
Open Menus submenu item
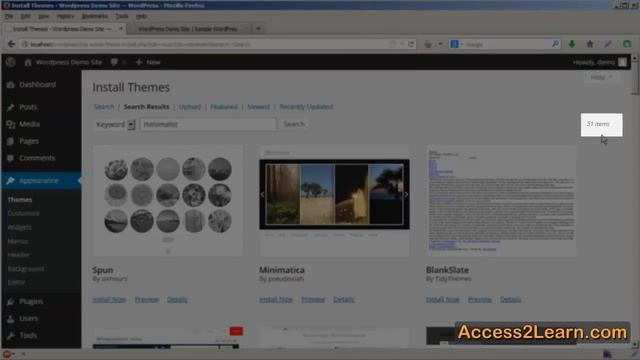(x=18, y=241)
